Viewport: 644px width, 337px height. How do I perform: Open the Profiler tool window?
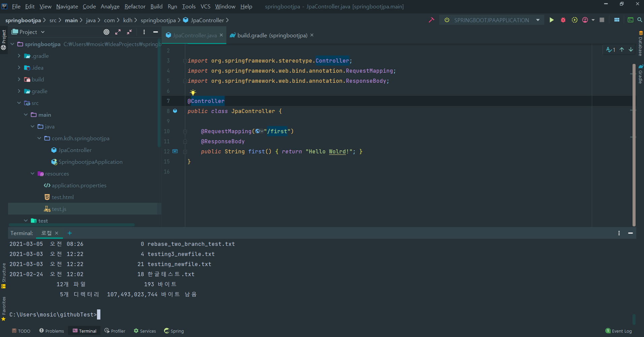tap(115, 331)
